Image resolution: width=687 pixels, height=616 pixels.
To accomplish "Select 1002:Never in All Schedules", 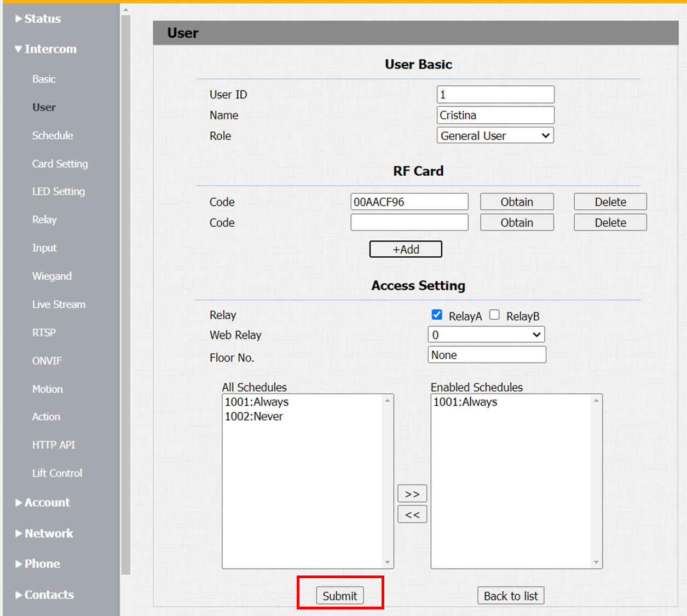I will click(254, 417).
